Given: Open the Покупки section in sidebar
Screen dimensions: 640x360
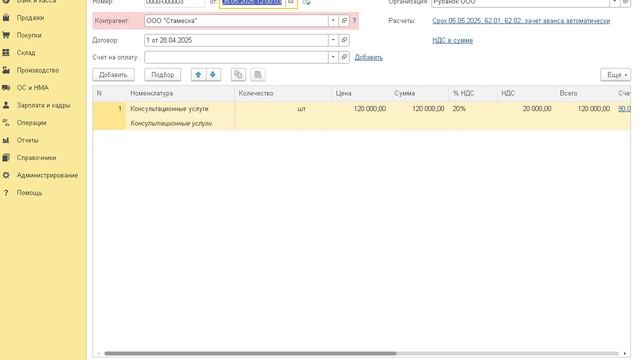Looking at the screenshot, I should click(29, 36).
